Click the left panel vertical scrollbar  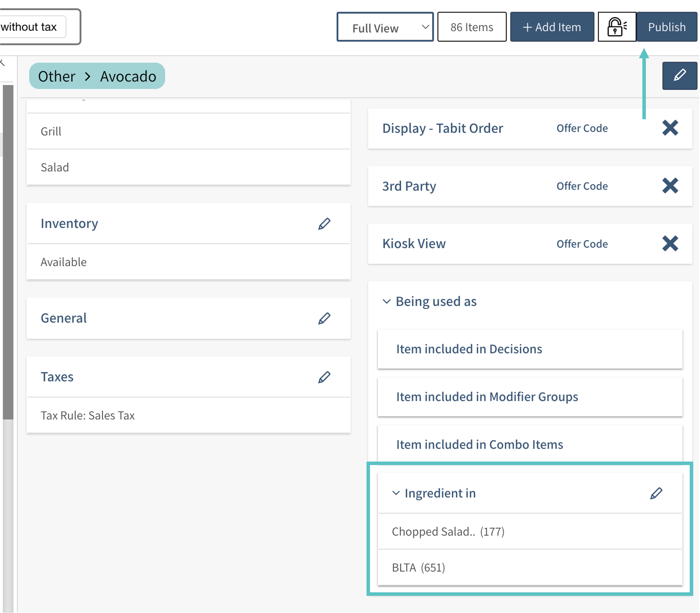(8, 252)
